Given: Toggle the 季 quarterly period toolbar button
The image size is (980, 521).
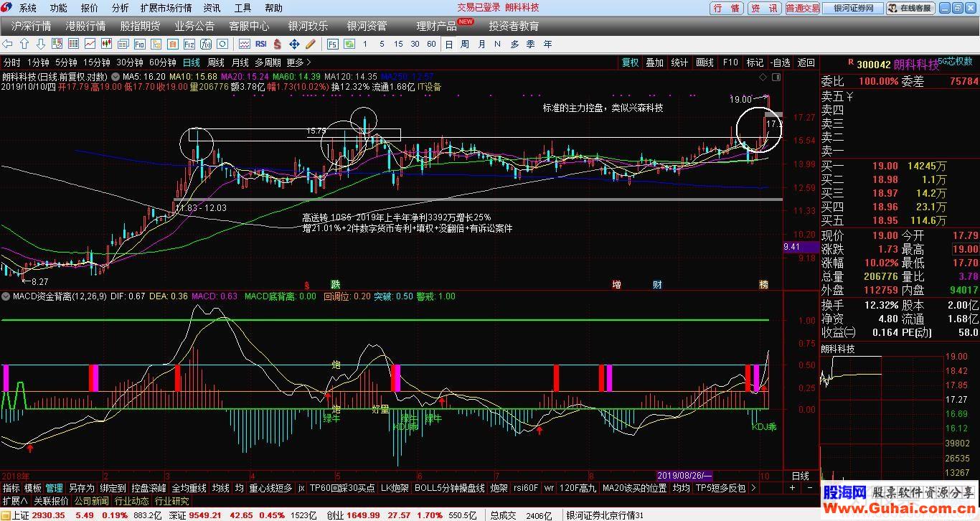Looking at the screenshot, I should [x=530, y=44].
